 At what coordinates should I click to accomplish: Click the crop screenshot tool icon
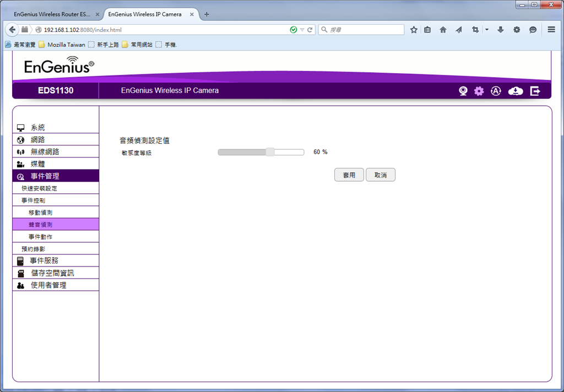[x=475, y=30]
